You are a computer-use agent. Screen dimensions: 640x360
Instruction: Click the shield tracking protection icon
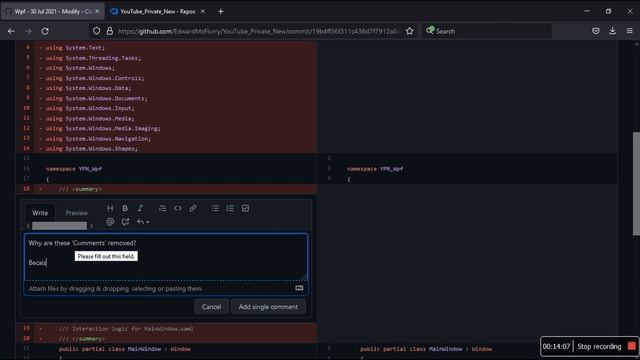tap(96, 31)
